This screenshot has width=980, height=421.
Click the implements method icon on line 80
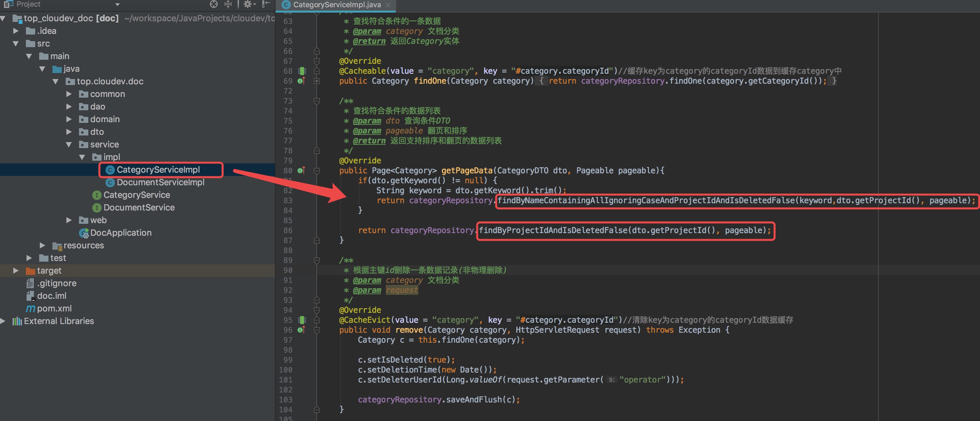tap(301, 171)
